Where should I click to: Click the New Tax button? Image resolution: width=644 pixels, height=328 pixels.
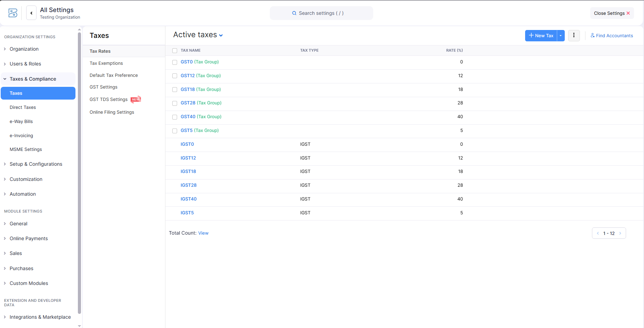point(541,35)
